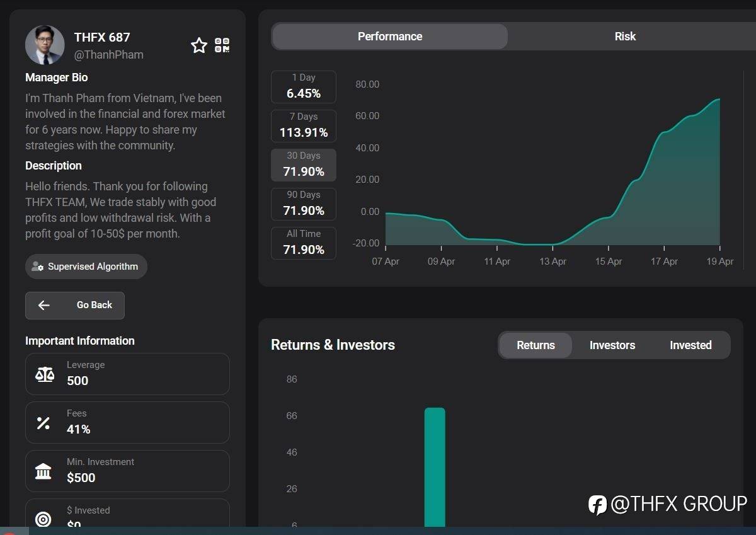The image size is (756, 535).
Task: Select the 90 Days performance period
Action: click(x=304, y=204)
